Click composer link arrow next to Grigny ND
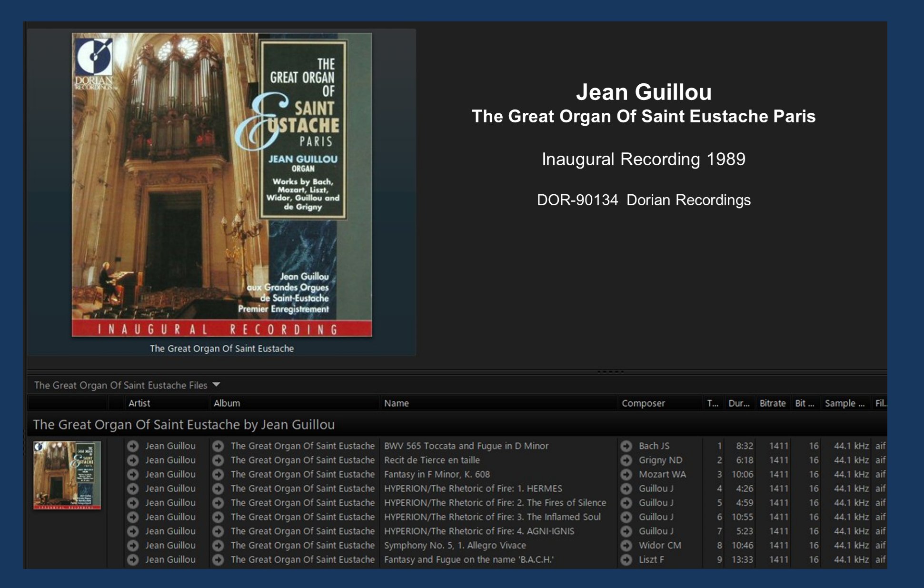Viewport: 924px width, 588px height. (626, 460)
